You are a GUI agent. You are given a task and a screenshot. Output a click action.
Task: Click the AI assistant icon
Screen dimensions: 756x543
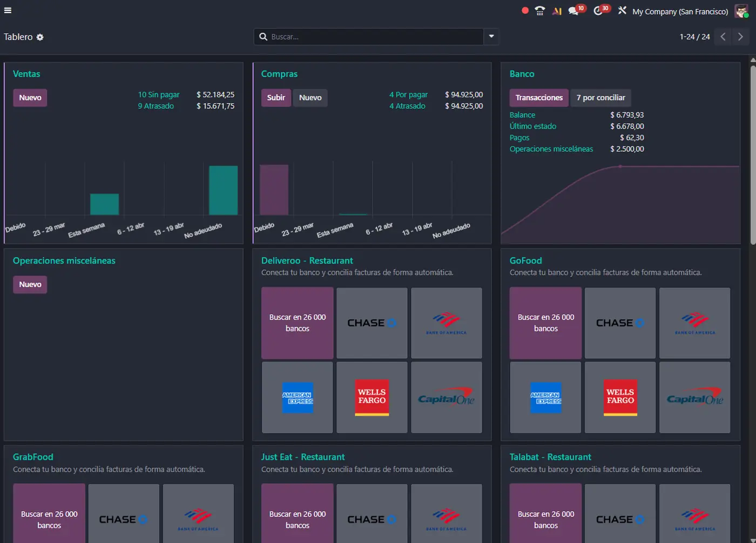(x=557, y=11)
